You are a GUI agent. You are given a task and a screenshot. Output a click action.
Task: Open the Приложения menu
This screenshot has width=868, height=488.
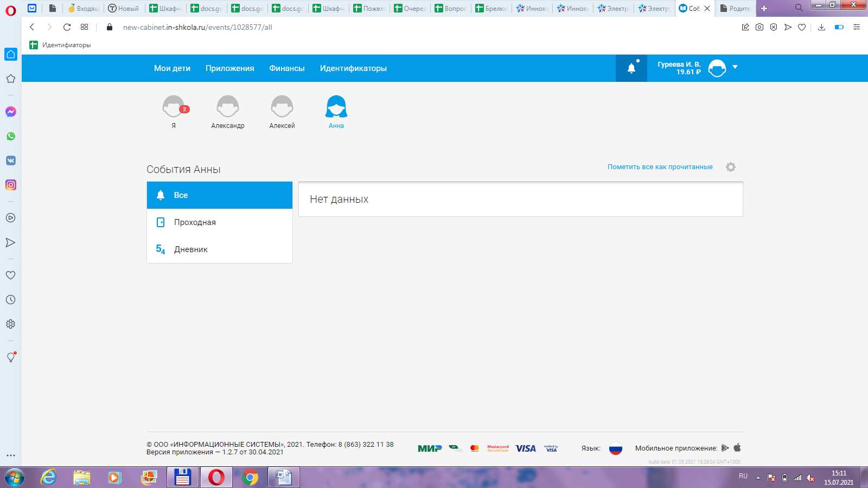[x=229, y=68]
